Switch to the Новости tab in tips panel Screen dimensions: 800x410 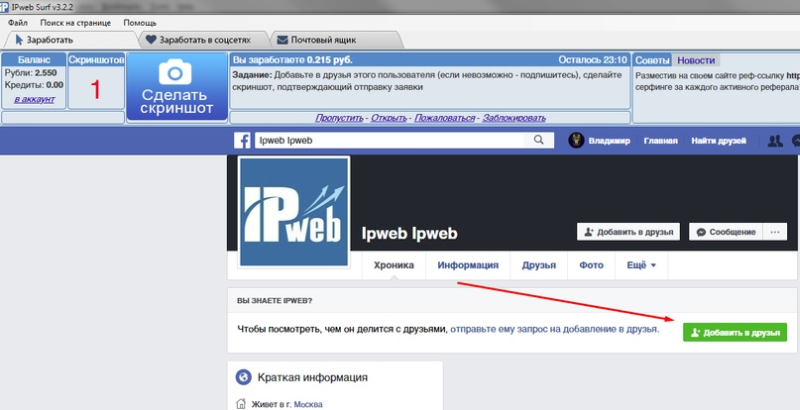click(695, 60)
